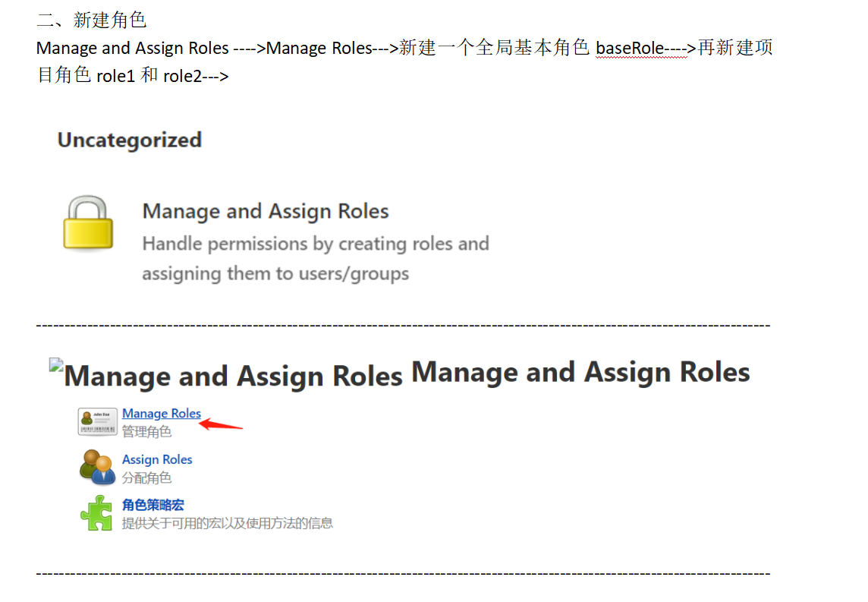
Task: Click the green puzzle piece icon
Action: coord(96,512)
